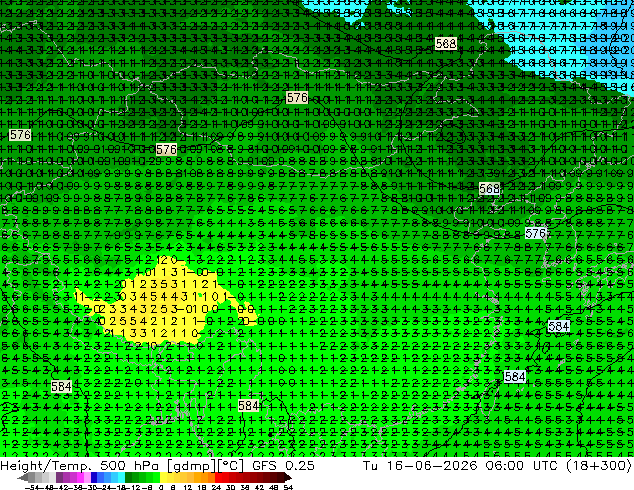Click the 576 contour label at the left map edge
Viewport: 634px width, 490px height.
(x=20, y=135)
